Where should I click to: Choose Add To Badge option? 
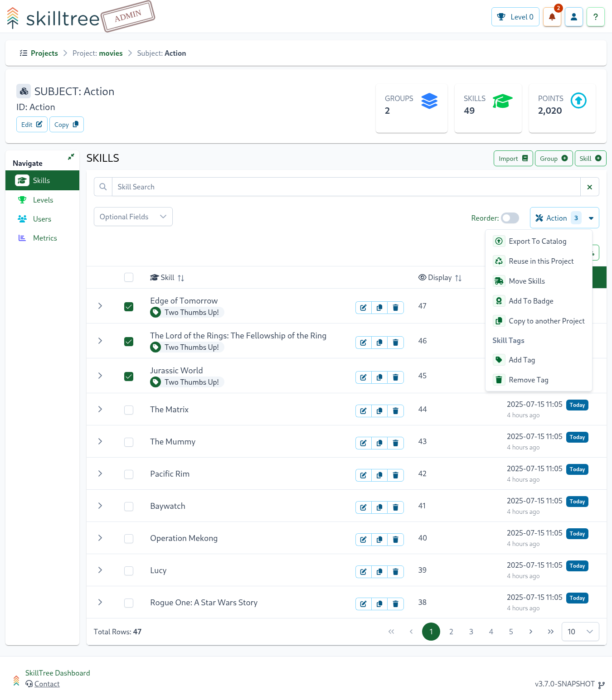point(539,301)
